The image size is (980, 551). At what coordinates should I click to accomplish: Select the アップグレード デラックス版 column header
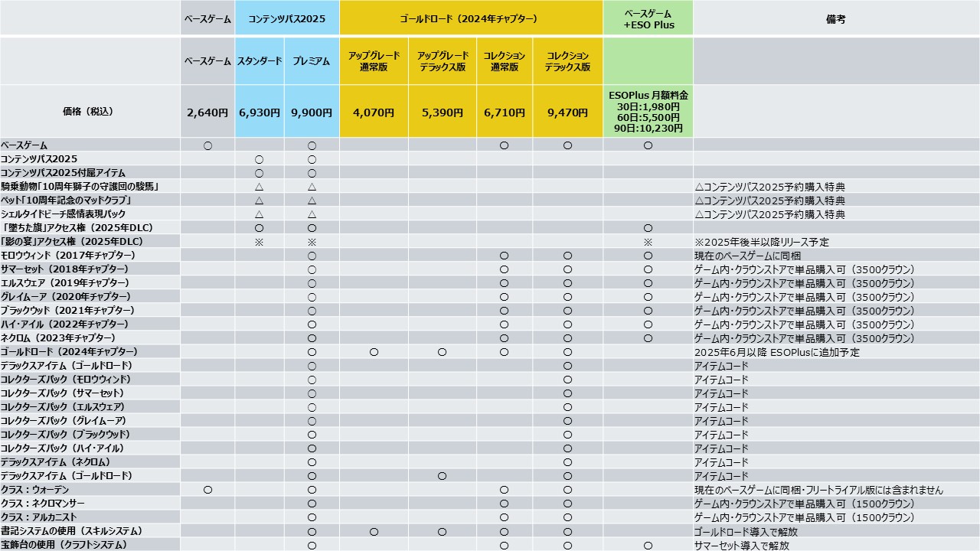coord(442,61)
